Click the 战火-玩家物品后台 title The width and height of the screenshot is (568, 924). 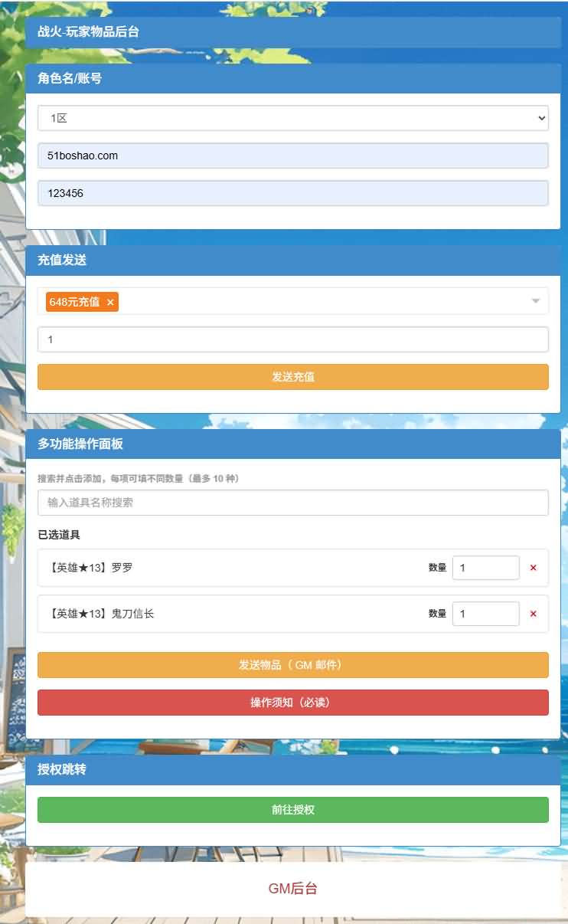88,32
